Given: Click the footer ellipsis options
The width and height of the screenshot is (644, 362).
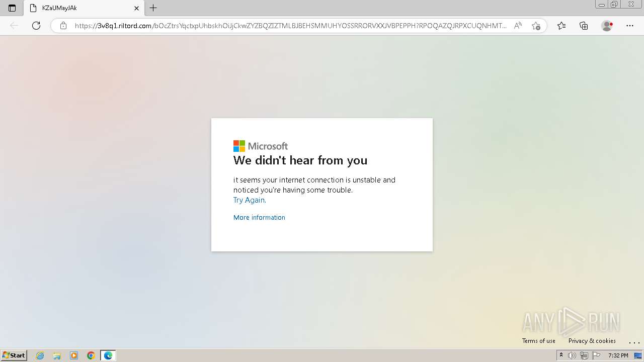Looking at the screenshot, I should [x=634, y=342].
